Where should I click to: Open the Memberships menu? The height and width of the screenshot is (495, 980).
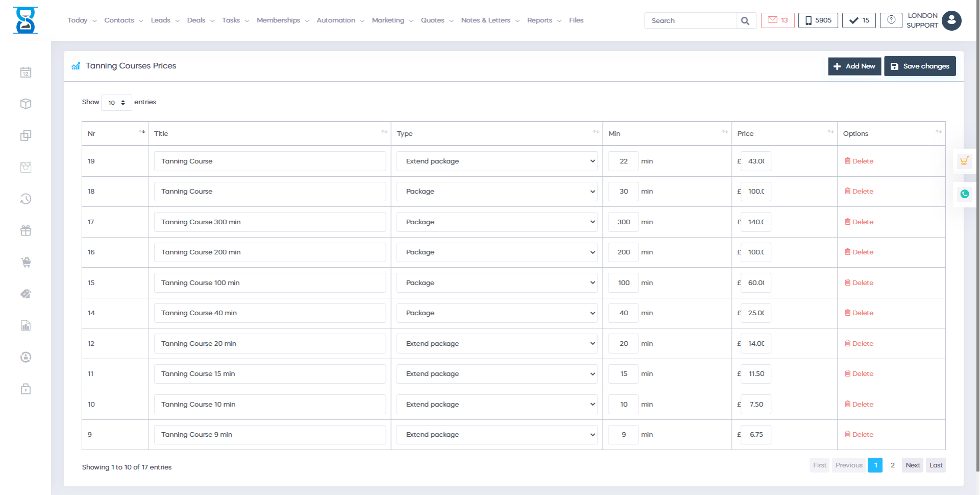point(282,20)
